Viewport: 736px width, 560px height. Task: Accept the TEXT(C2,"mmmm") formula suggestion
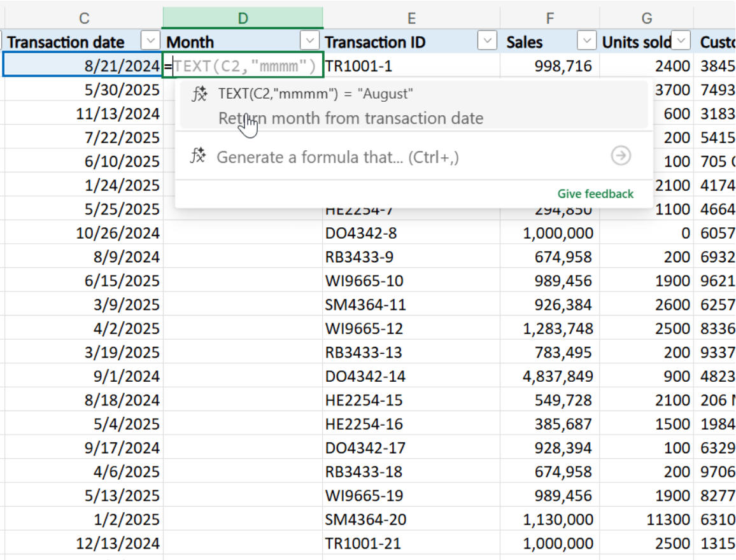click(x=414, y=106)
